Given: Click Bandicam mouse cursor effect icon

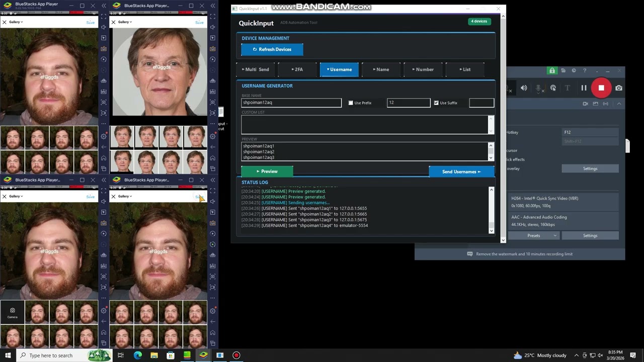Looking at the screenshot, I should [553, 88].
